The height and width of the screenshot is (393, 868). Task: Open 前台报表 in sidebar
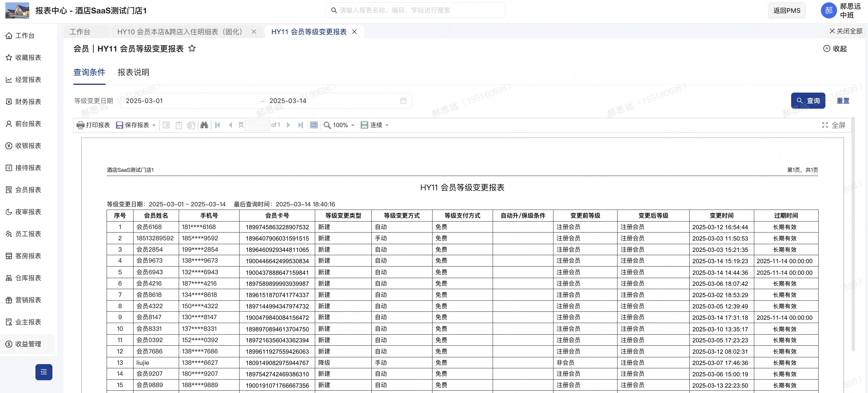point(23,124)
